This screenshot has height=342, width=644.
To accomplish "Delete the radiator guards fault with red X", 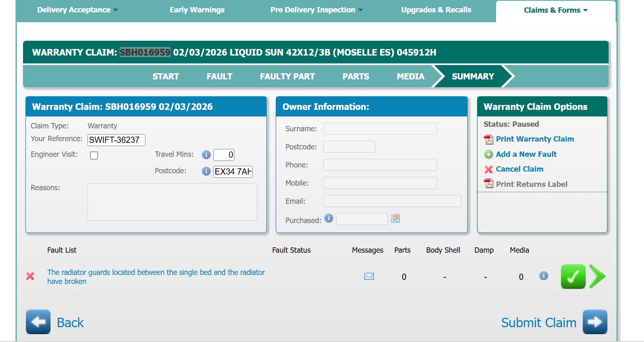I will pyautogui.click(x=30, y=276).
